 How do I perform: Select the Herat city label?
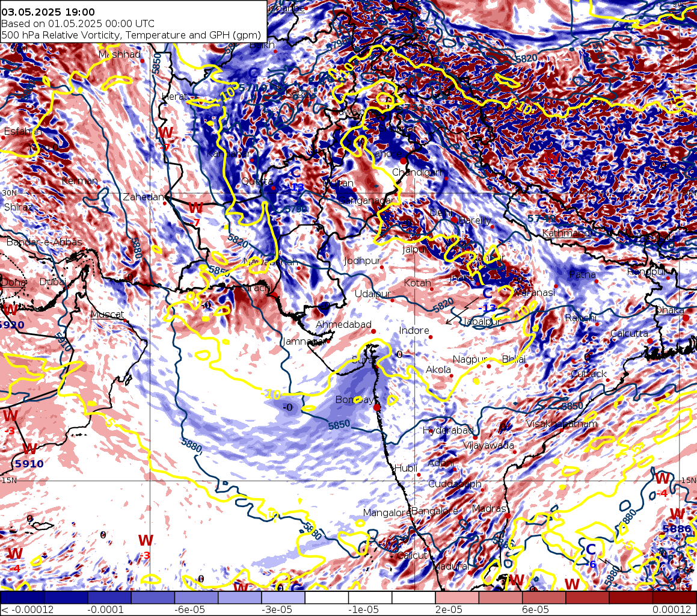click(x=174, y=96)
